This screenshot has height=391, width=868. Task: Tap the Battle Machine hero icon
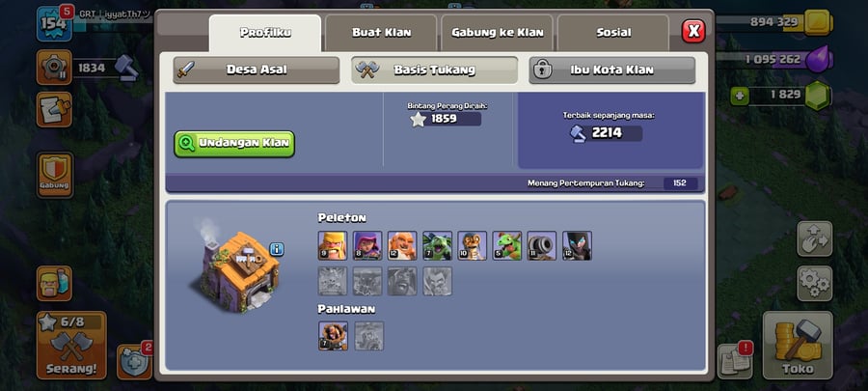[334, 336]
